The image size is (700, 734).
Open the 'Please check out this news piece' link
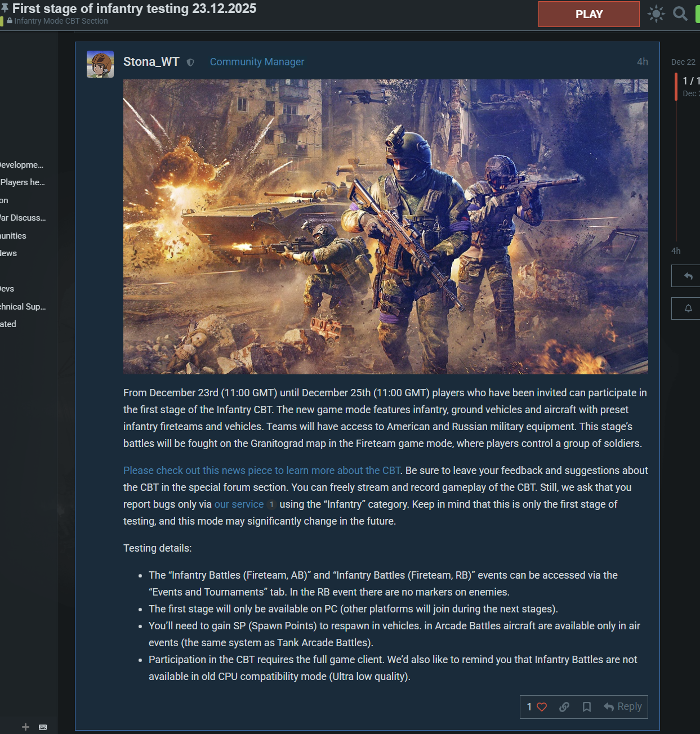[262, 471]
